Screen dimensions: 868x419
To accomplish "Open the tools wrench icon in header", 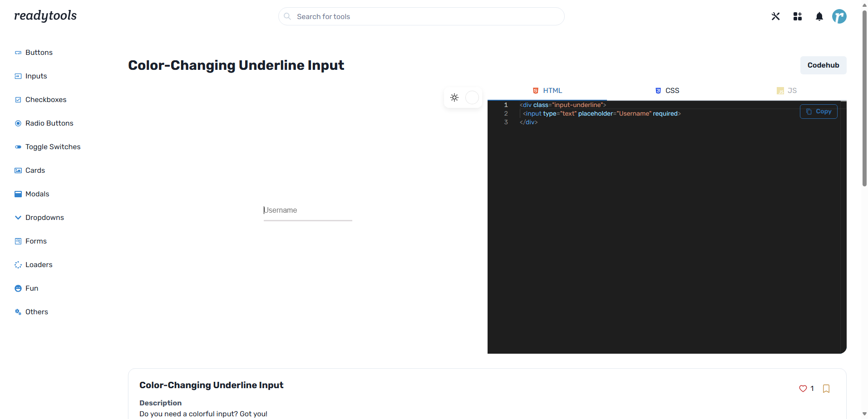I will pyautogui.click(x=775, y=16).
